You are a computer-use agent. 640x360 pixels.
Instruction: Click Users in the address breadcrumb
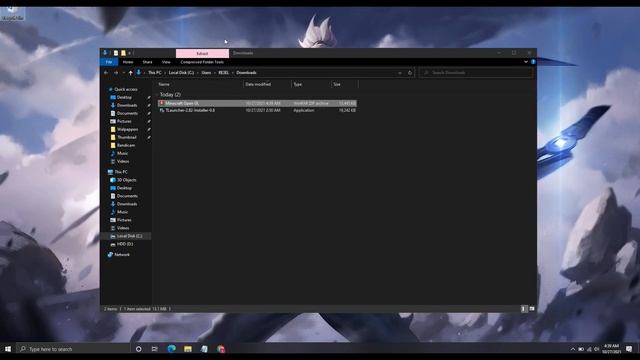point(206,73)
